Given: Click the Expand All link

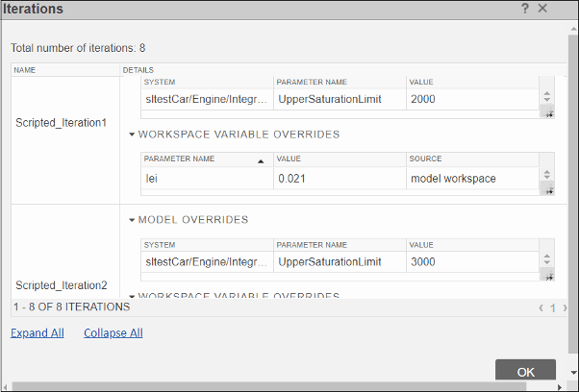Looking at the screenshot, I should 38,333.
